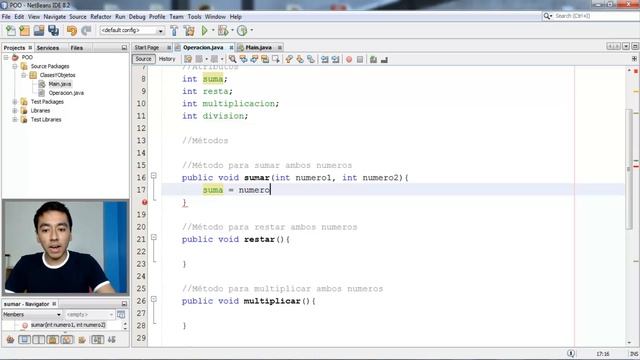Expand the Test Packages node
This screenshot has width=640, height=360.
coord(15,102)
